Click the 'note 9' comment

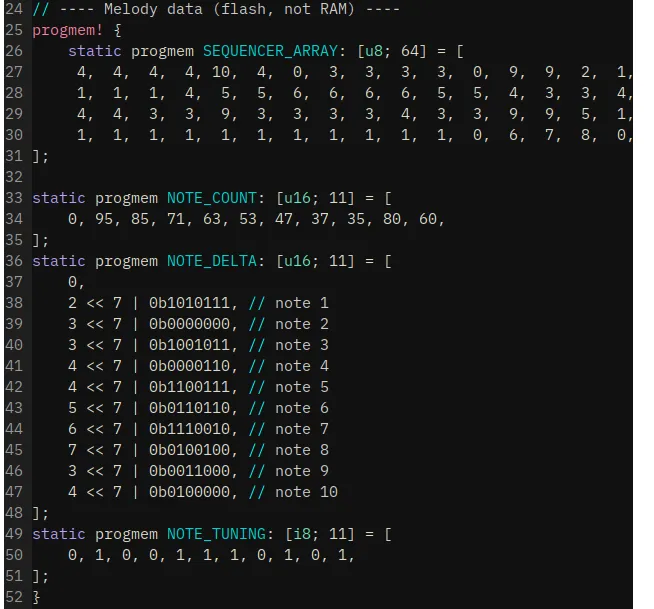(302, 471)
